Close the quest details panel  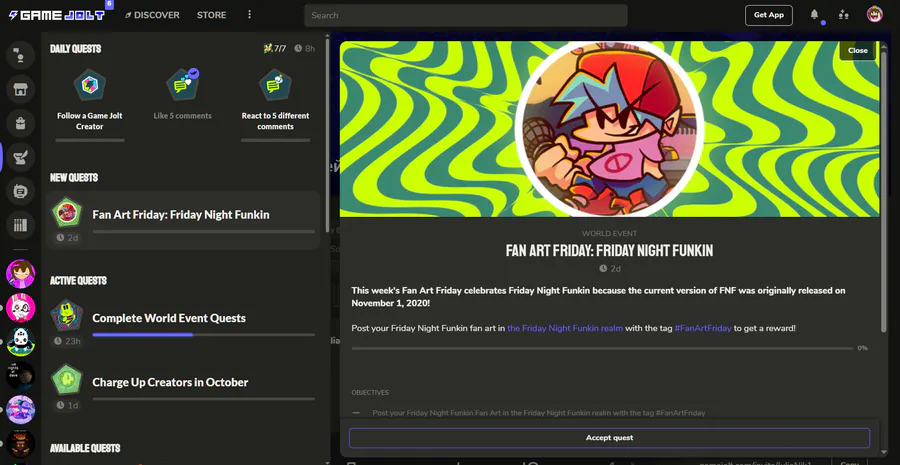click(858, 51)
